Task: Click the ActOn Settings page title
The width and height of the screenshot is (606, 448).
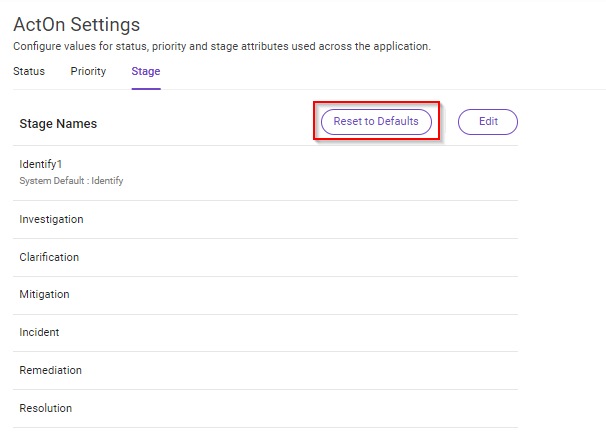Action: pos(77,24)
